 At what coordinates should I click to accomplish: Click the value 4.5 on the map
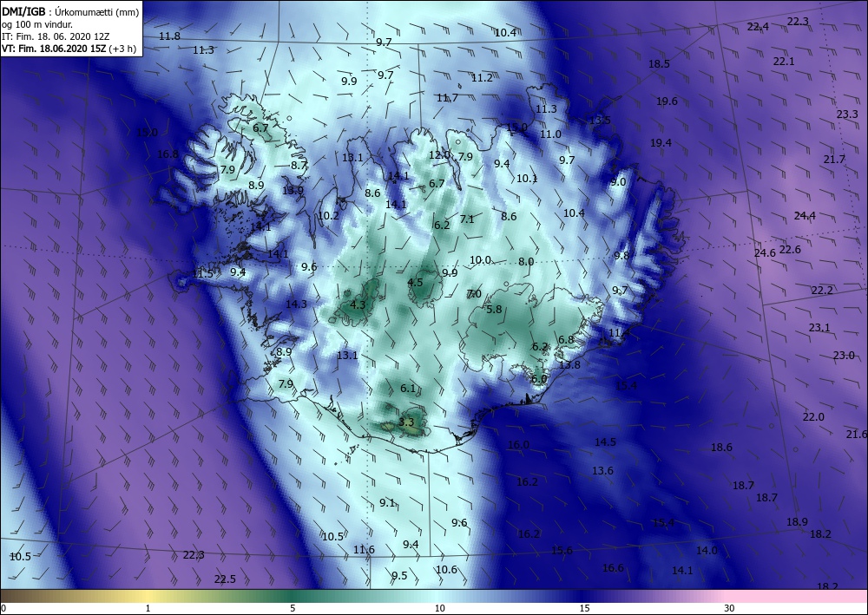point(415,283)
